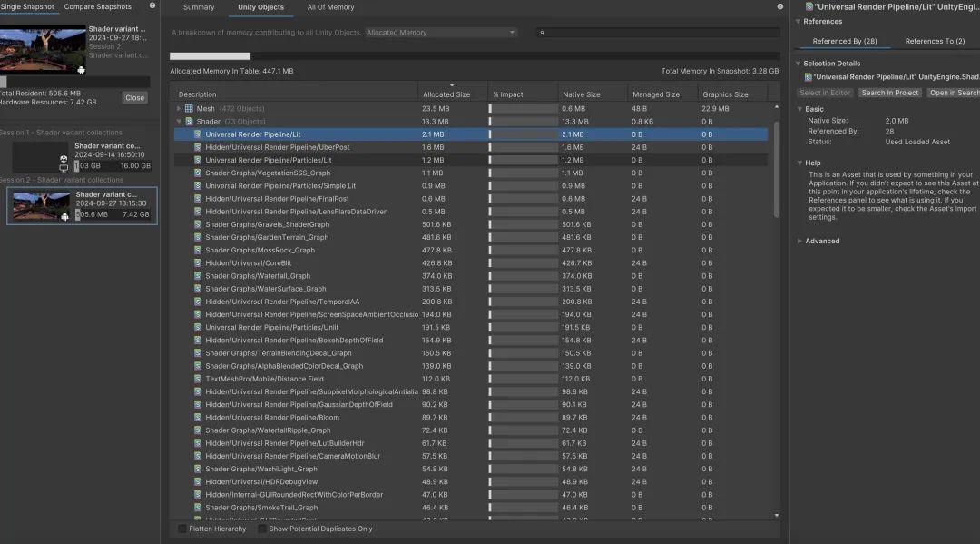
Task: Open the Allocated Memory dropdown
Action: (x=441, y=33)
